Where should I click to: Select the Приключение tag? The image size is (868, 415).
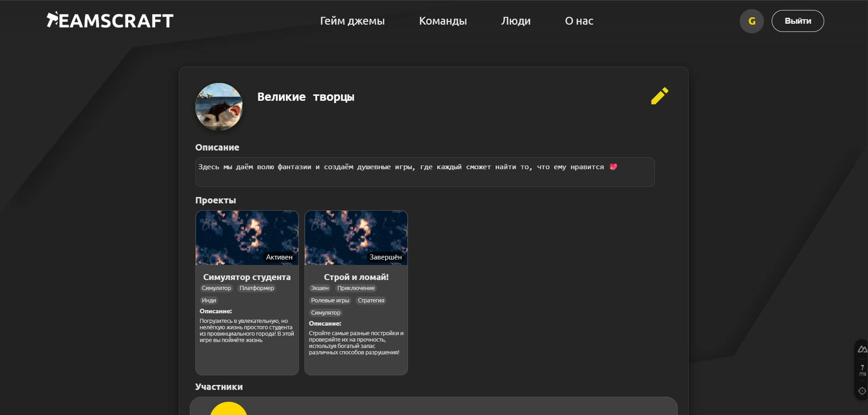click(356, 288)
